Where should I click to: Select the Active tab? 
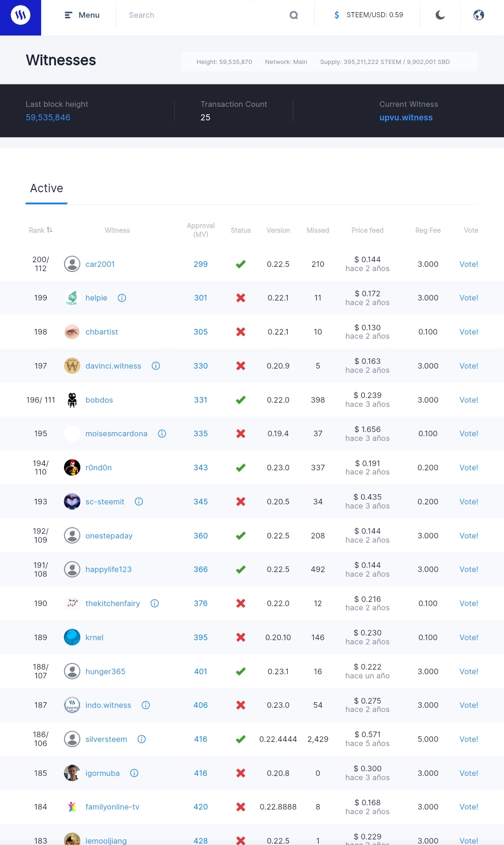(47, 189)
